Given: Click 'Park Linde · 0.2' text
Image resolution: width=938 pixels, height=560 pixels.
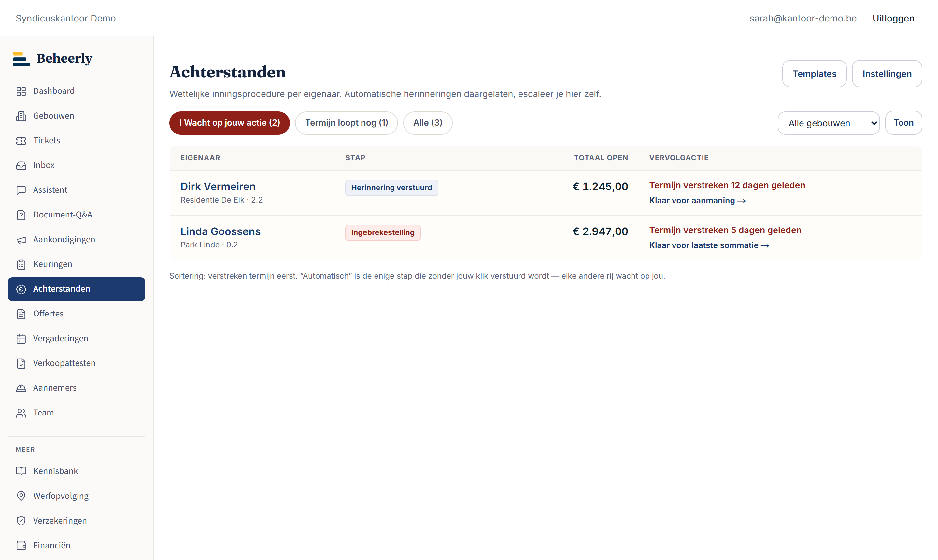Looking at the screenshot, I should 209,245.
